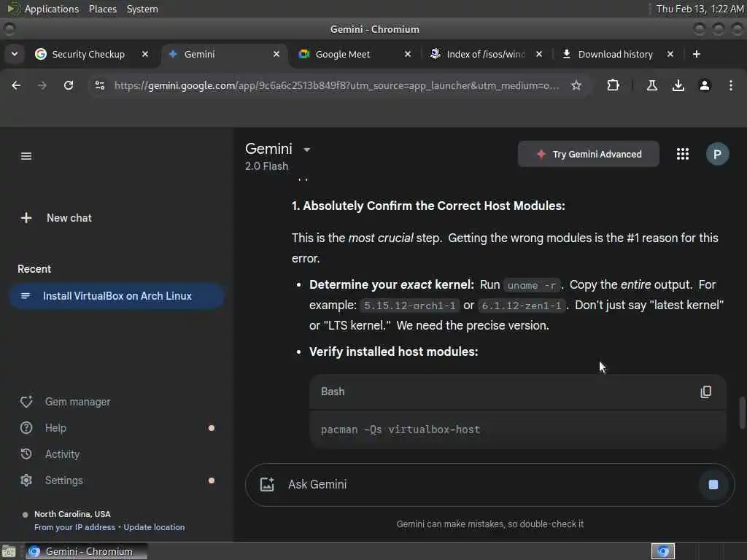Click the workspace switcher in bottom panel
Viewport: 747px width, 560px height.
coord(663,551)
